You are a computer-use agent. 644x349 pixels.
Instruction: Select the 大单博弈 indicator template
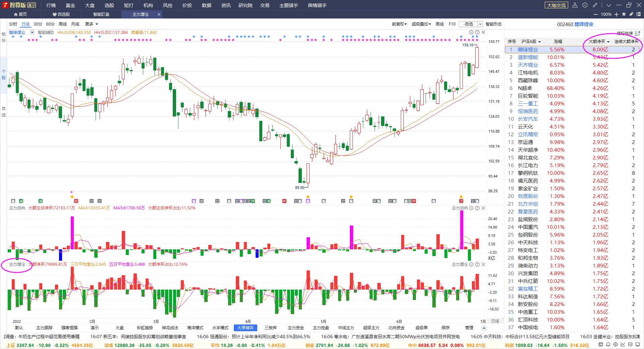pyautogui.click(x=246, y=328)
